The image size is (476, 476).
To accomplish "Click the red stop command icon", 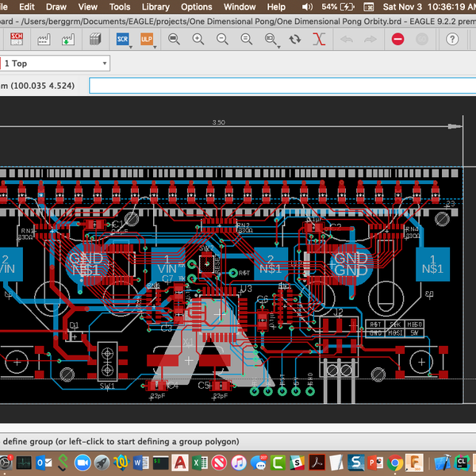I will 397,38.
